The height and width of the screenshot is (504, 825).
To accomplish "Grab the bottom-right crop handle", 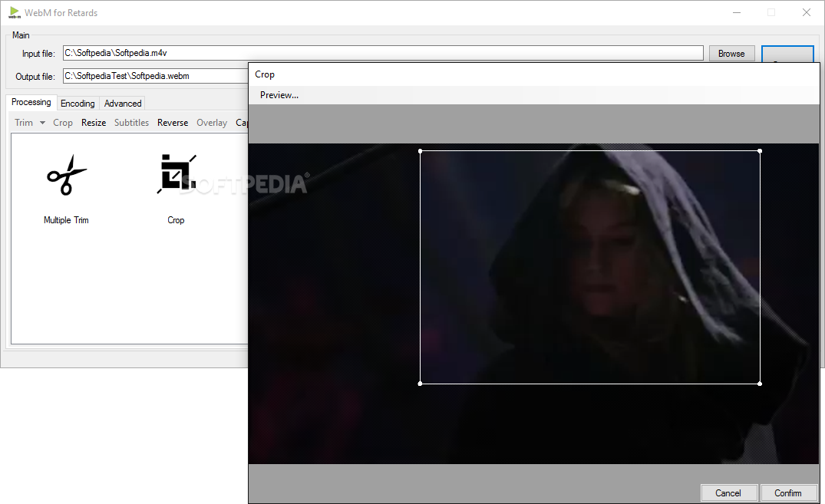I will click(760, 384).
